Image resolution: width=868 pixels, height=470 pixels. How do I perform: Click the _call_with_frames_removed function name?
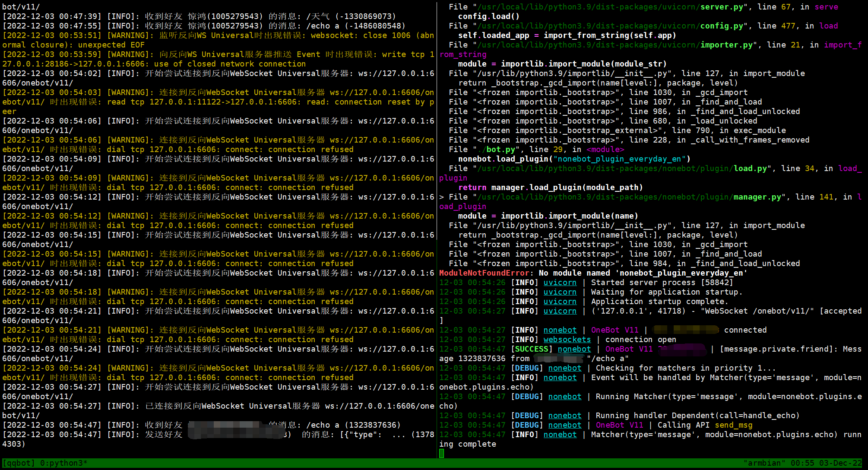coord(750,140)
